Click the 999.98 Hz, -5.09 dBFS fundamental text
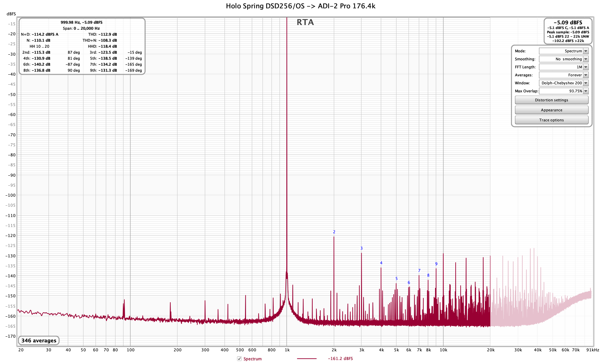The height and width of the screenshot is (364, 602). (x=81, y=22)
